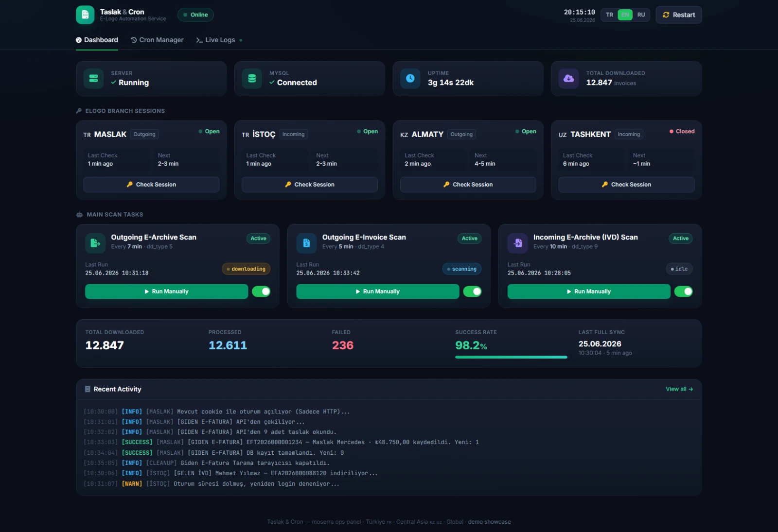Switch language to TR
The width and height of the screenshot is (778, 532).
point(609,15)
